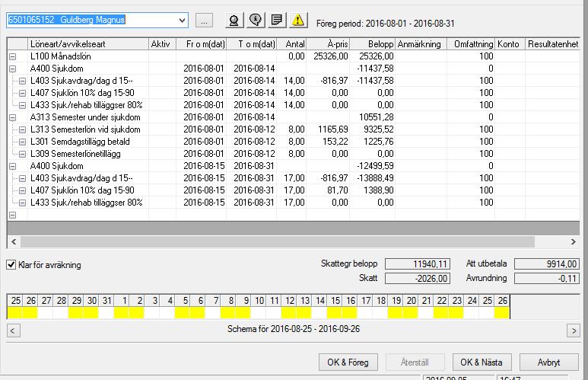Viewport: 588px width, 380px height.
Task: Click the Löneart/avvikelseart column header
Action: tap(88, 44)
